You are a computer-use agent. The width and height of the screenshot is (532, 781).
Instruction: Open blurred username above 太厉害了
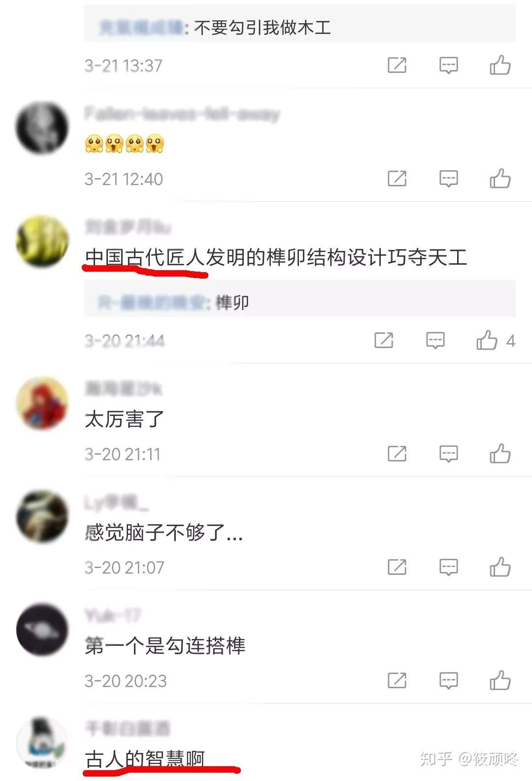tap(123, 389)
